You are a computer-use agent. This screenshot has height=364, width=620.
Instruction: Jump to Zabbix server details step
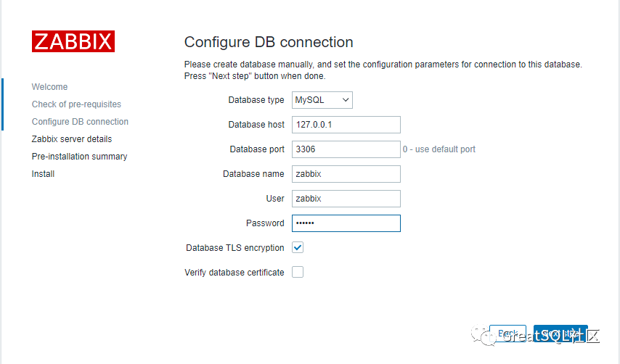pyautogui.click(x=72, y=139)
